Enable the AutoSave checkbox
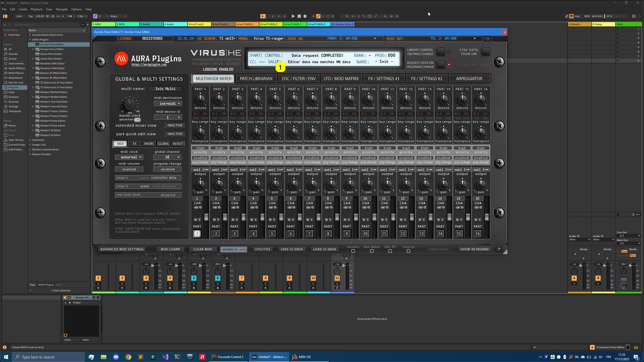Screen dimensions: 644x362 tap(353, 251)
